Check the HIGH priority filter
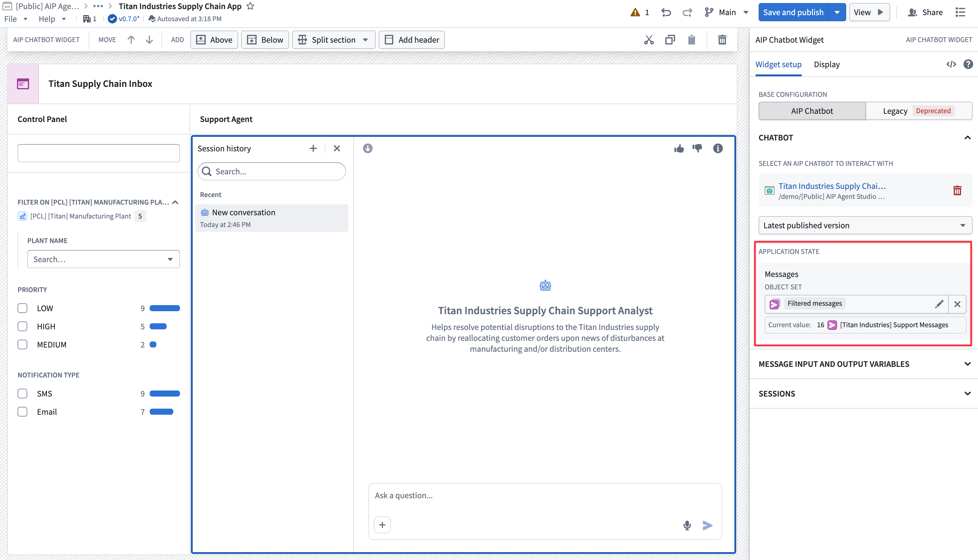The width and height of the screenshot is (978, 560). [22, 326]
